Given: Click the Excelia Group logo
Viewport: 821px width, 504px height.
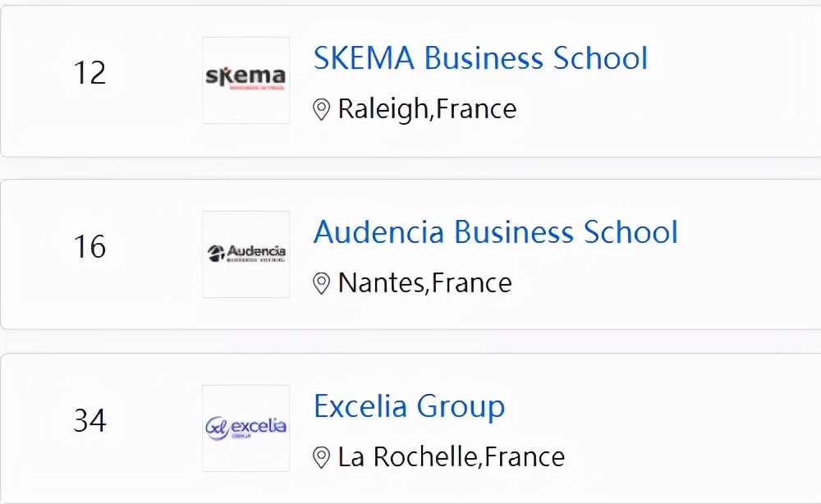Looking at the screenshot, I should 245,428.
